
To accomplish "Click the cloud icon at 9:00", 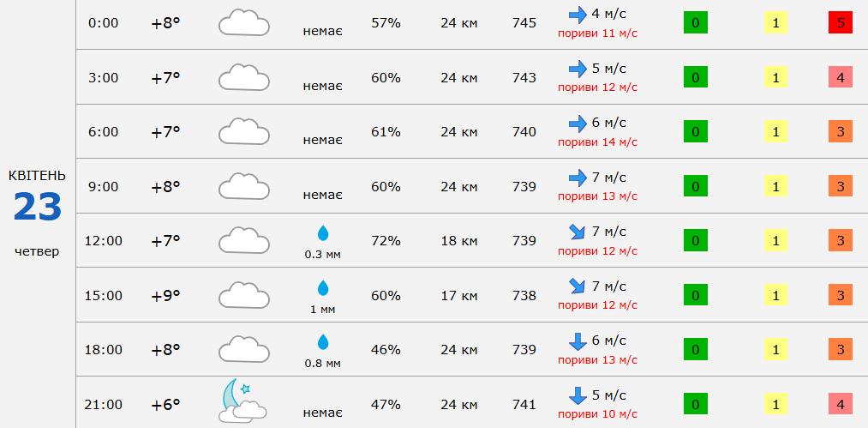I will [x=244, y=186].
